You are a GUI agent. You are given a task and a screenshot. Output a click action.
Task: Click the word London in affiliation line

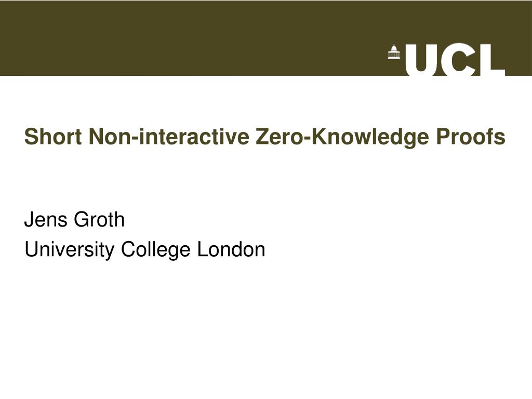[231, 249]
